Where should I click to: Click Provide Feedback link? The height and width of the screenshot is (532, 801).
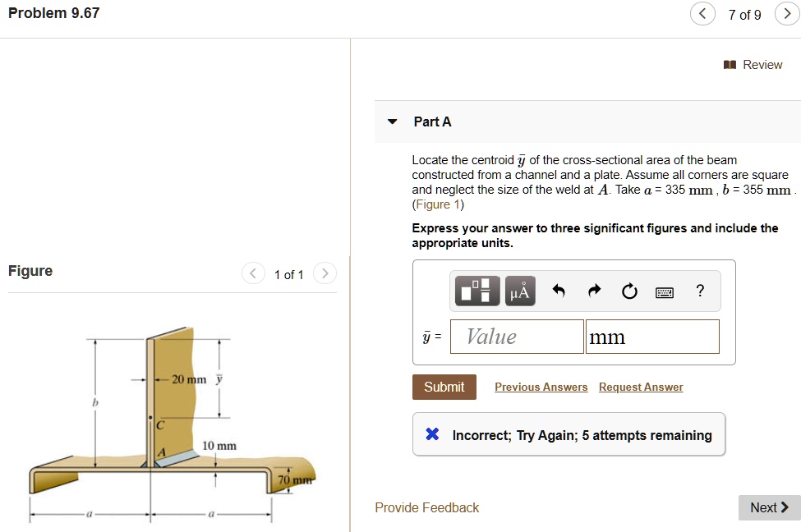427,507
